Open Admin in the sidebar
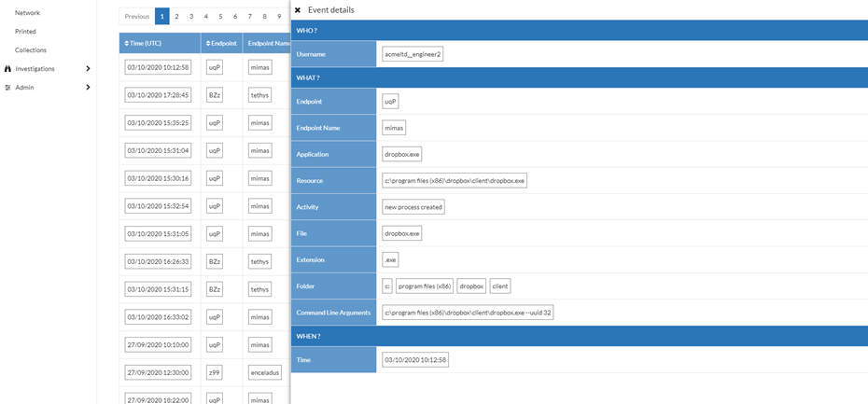This screenshot has height=404, width=868. coord(24,88)
